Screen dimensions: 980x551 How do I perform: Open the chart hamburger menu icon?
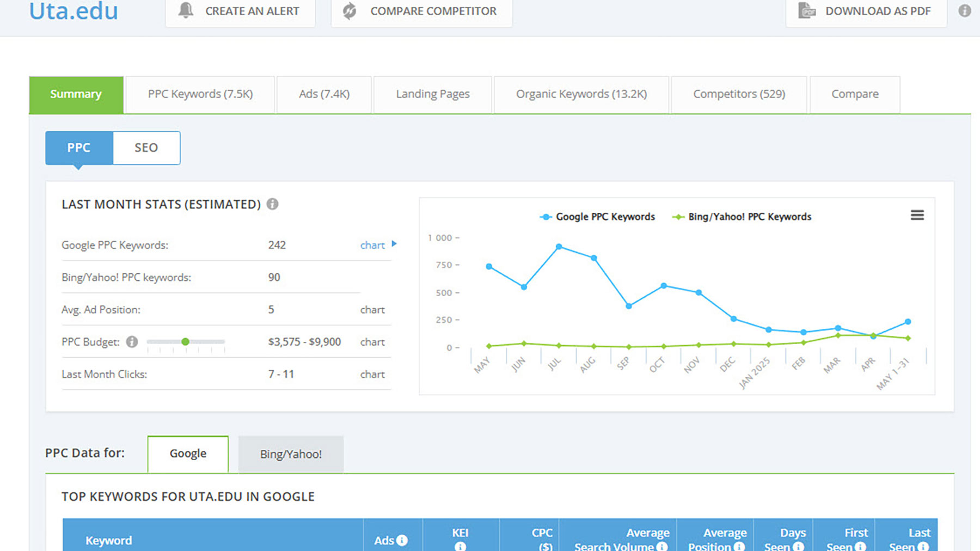coord(917,215)
